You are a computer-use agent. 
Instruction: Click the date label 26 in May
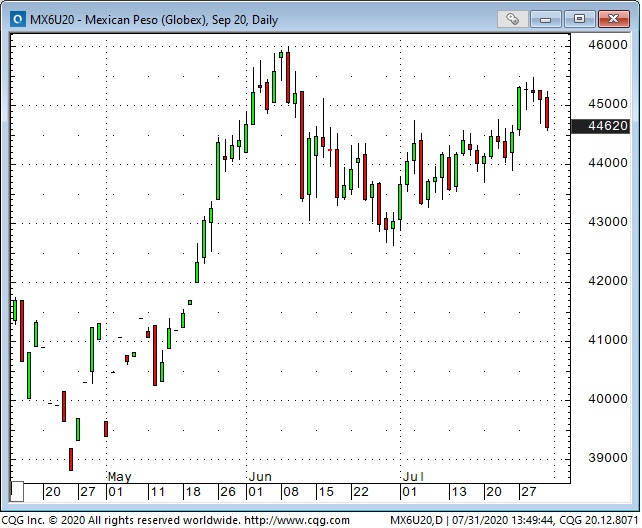tap(228, 492)
